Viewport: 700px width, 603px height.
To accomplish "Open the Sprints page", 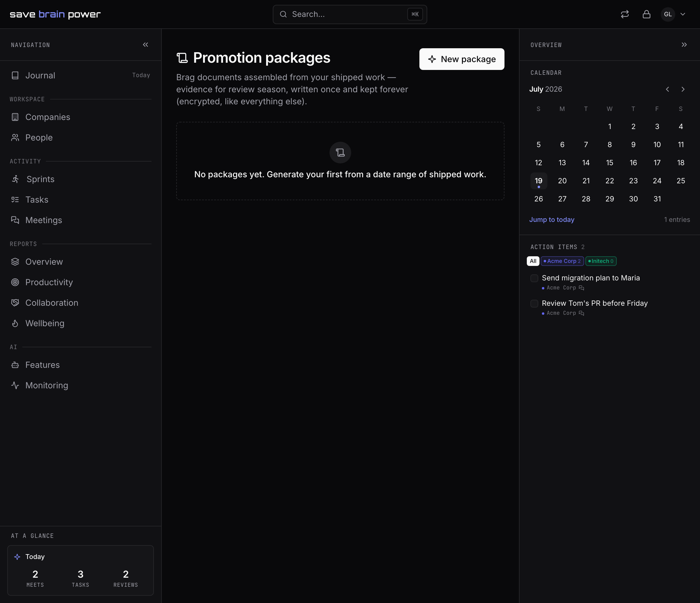I will click(x=80, y=179).
